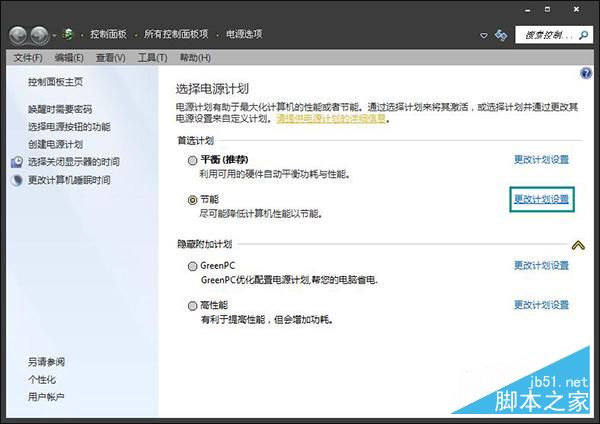The image size is (600, 424).
Task: Close the power options window
Action: 576,9
